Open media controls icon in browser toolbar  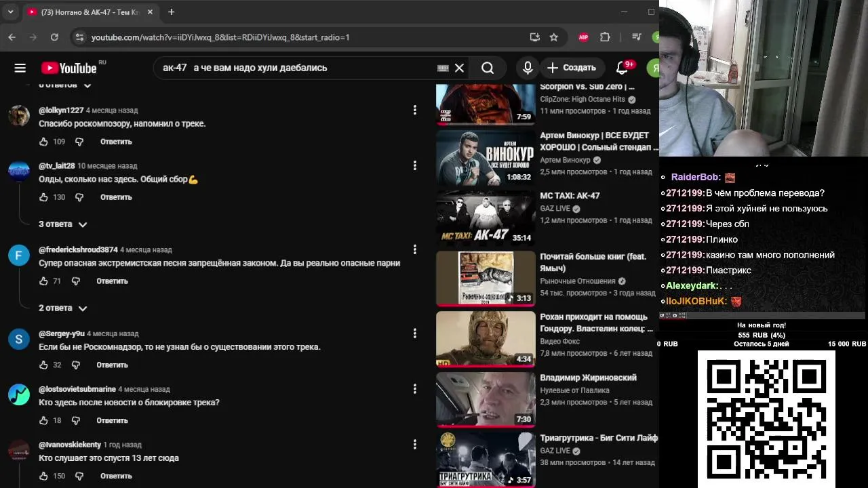click(x=636, y=37)
